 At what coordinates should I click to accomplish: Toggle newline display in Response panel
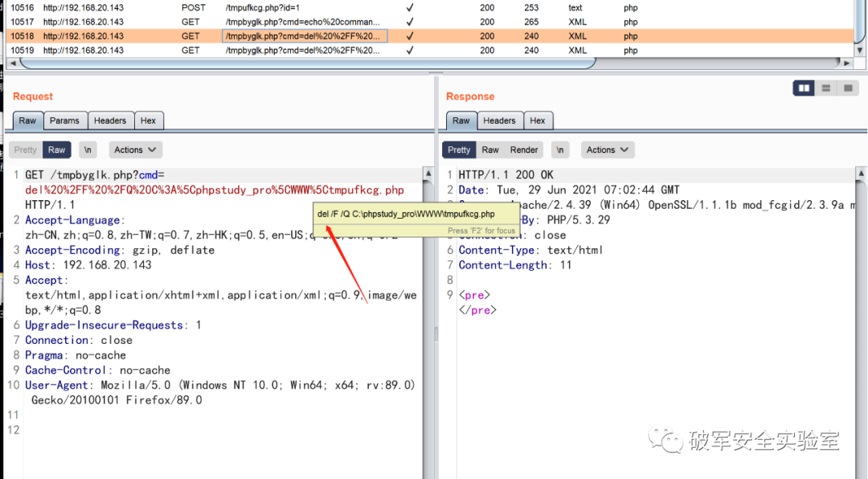click(559, 149)
